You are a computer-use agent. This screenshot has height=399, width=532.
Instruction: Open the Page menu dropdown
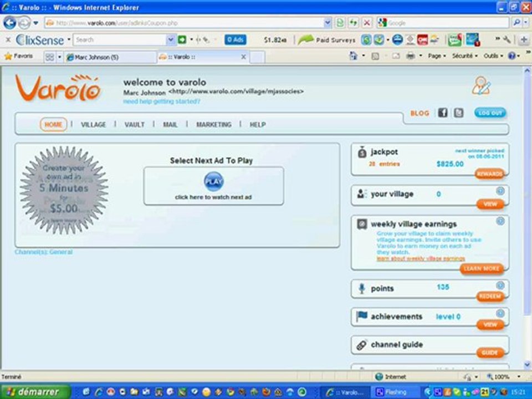(x=437, y=56)
